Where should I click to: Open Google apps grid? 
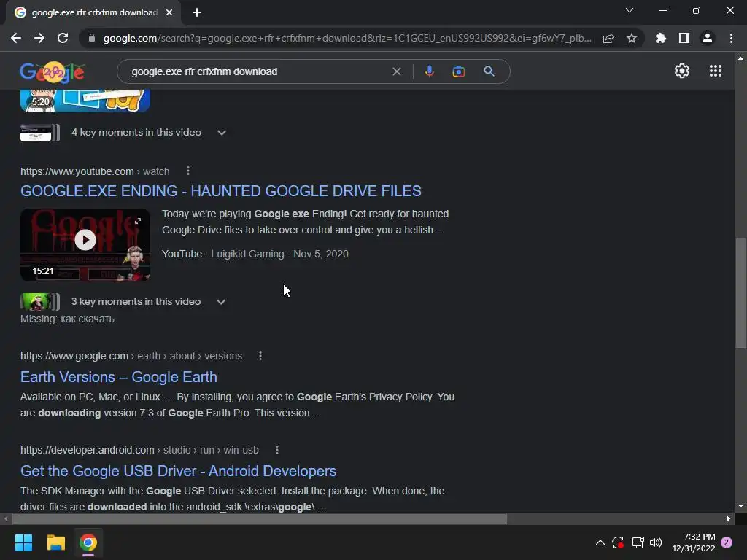pyautogui.click(x=716, y=71)
